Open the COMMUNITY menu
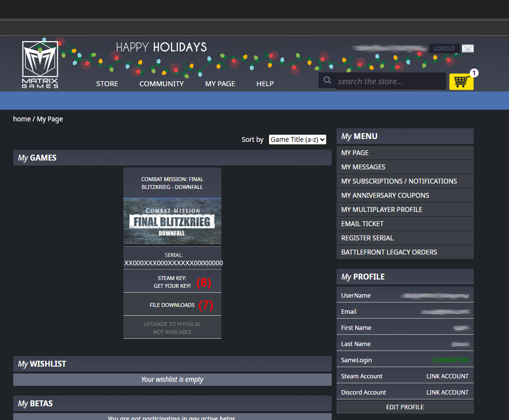This screenshot has width=509, height=420. pos(161,84)
